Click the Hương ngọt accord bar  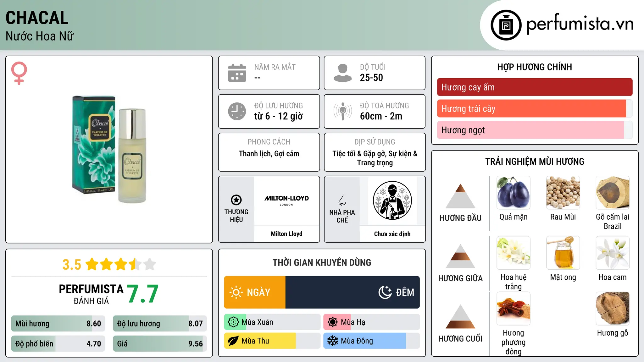[535, 130]
